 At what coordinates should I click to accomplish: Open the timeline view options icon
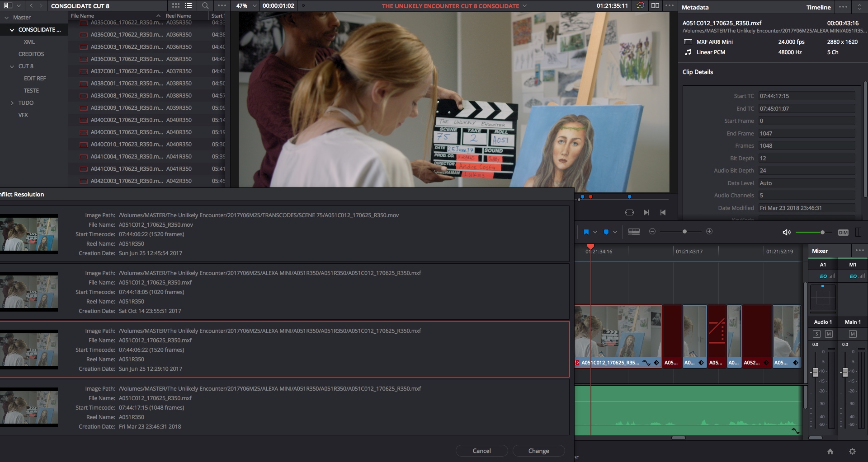(x=634, y=232)
